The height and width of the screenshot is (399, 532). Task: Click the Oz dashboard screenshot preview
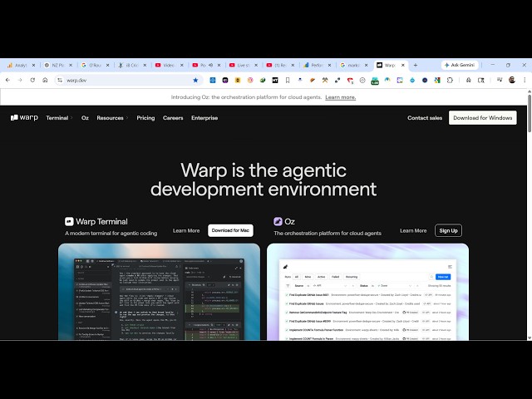point(367,292)
